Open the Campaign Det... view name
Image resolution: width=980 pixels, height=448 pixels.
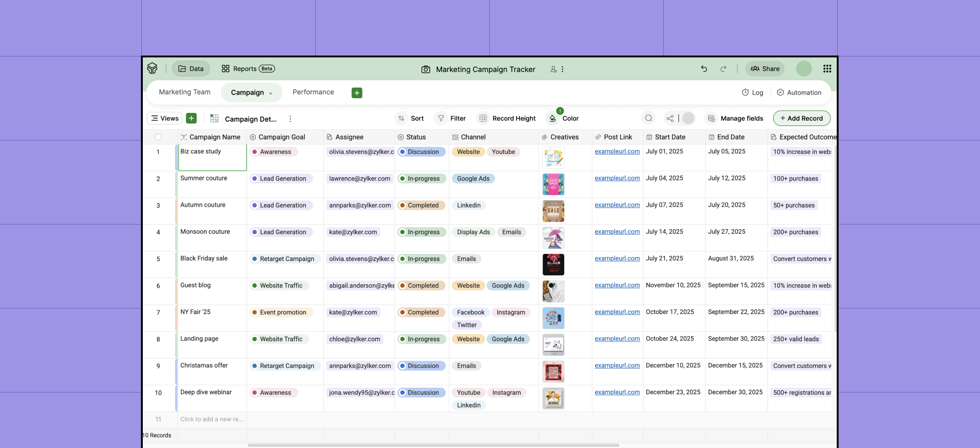pyautogui.click(x=251, y=119)
